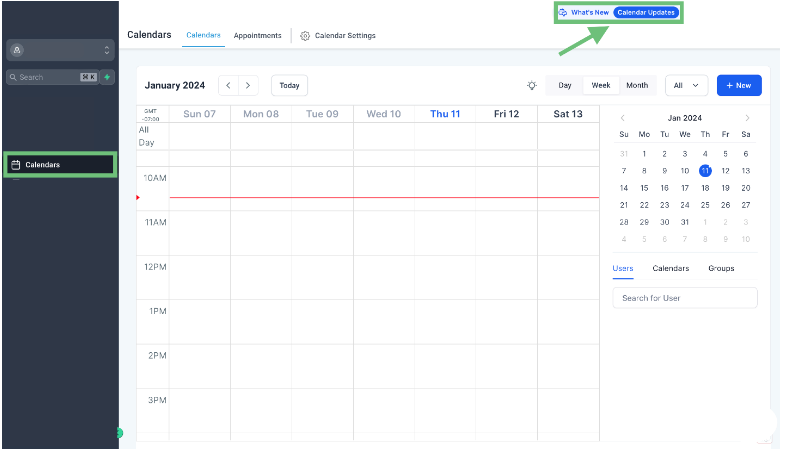This screenshot has width=788, height=451.
Task: Click the mini calendar next month arrow
Action: click(746, 118)
